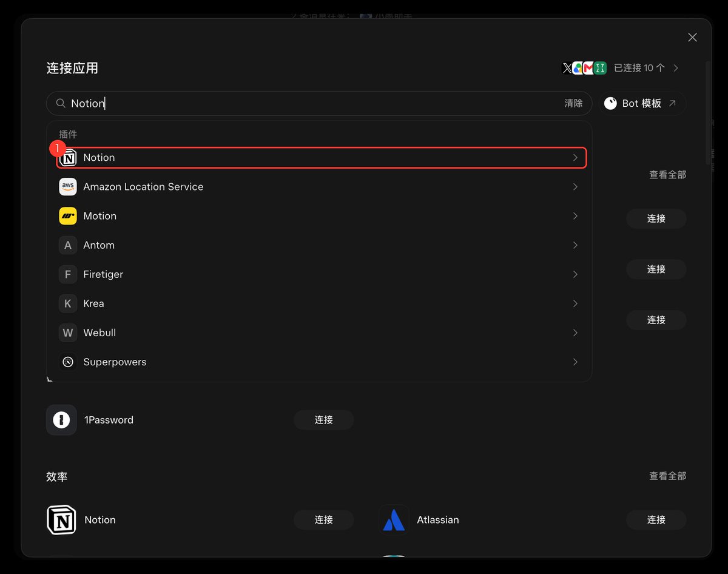
Task: Click the Atlassian app name text
Action: coord(438,520)
